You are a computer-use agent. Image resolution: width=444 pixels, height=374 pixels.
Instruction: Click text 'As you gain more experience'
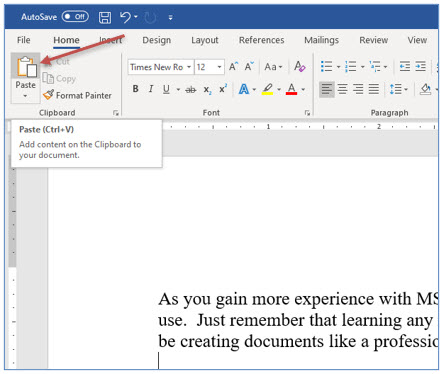tap(267, 299)
